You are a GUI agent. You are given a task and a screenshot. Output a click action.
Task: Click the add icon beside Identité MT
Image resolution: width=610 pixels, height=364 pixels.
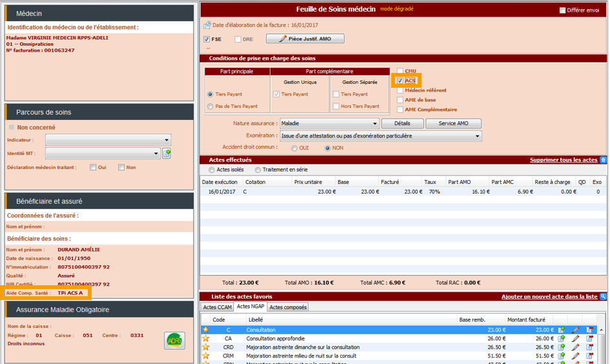(167, 154)
